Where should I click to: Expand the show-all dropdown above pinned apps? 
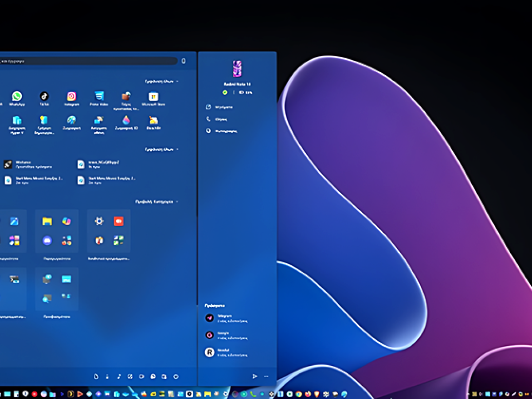162,81
